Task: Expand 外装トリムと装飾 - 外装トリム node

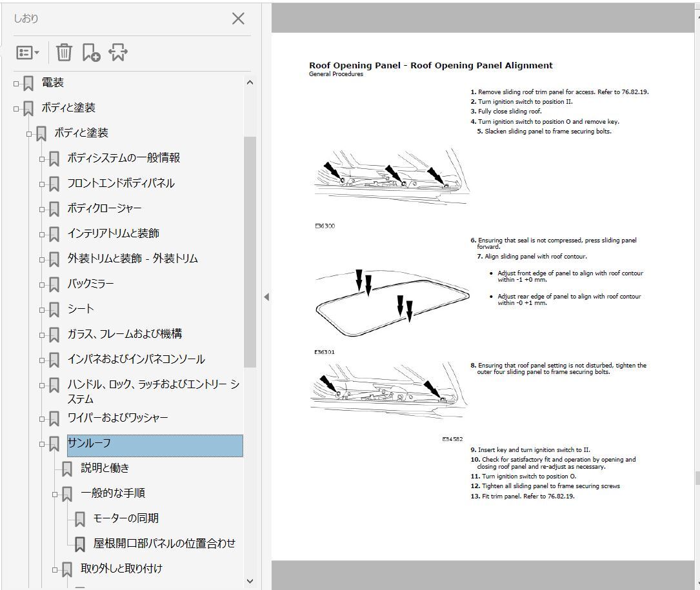Action: pos(42,259)
